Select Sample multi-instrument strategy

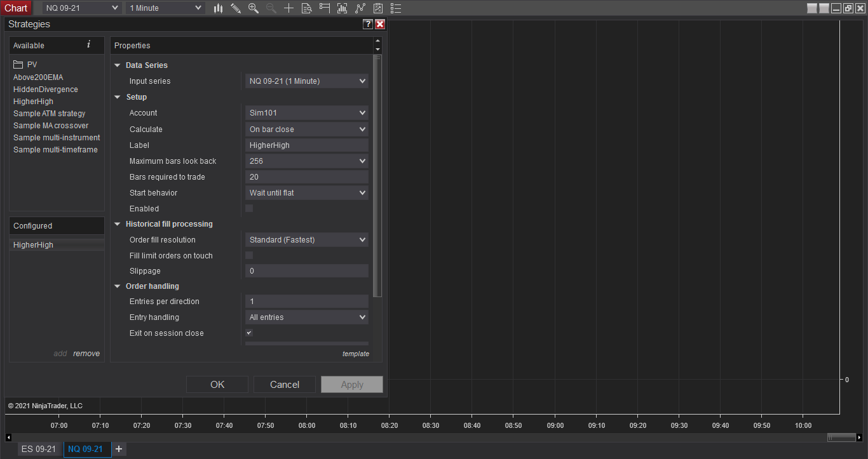(x=57, y=138)
